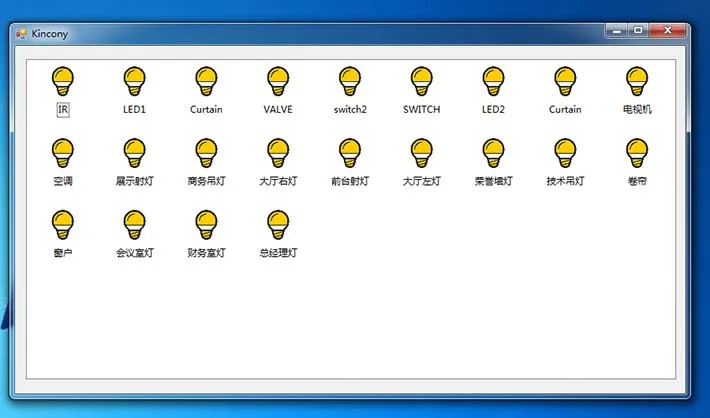Select the Curtain bulb next to LED2

[565, 81]
